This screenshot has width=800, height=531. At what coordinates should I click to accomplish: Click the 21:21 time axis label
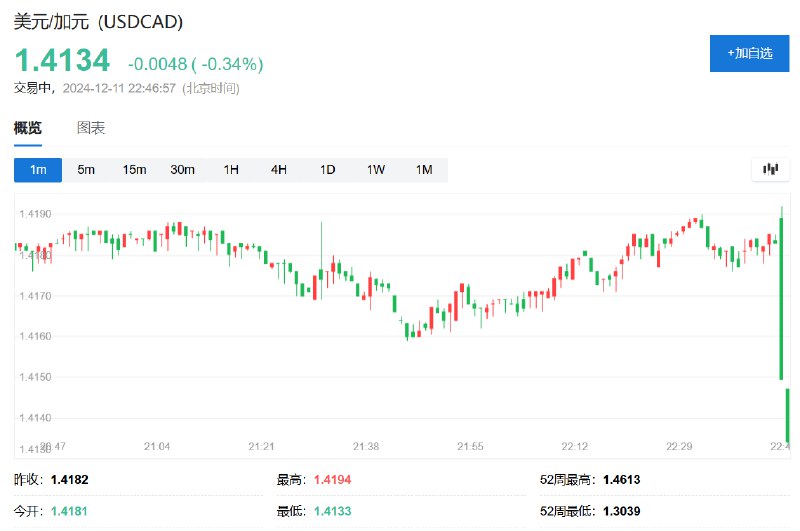261,446
